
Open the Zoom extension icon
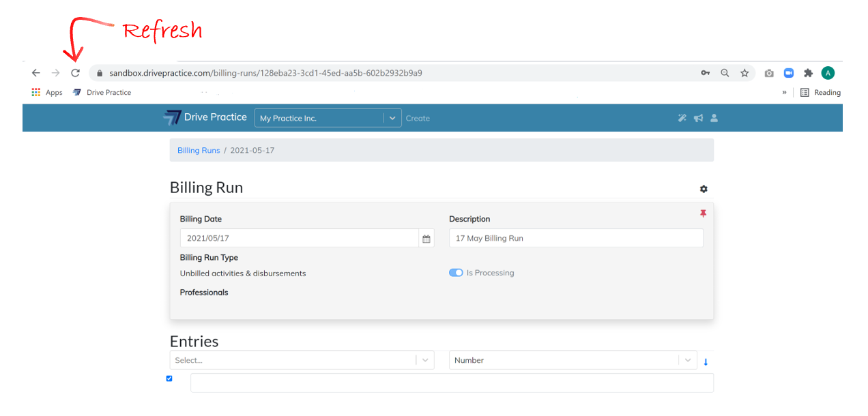click(x=789, y=73)
